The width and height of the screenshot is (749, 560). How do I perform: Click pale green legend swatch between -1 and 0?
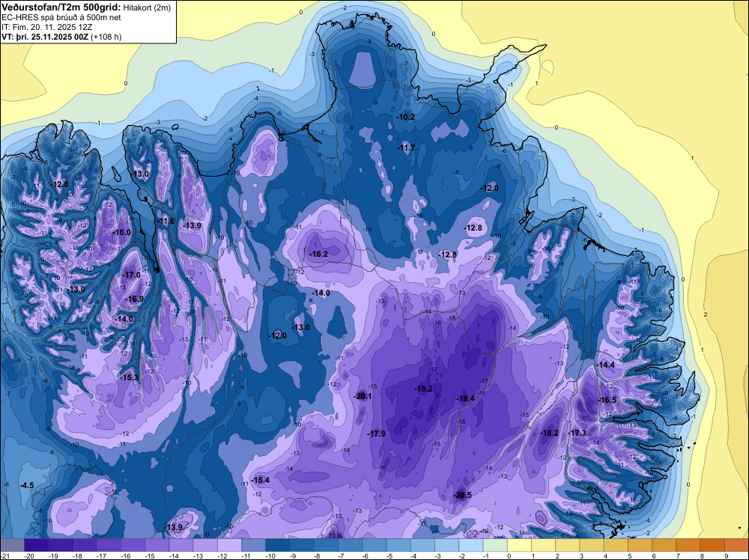[x=495, y=545]
